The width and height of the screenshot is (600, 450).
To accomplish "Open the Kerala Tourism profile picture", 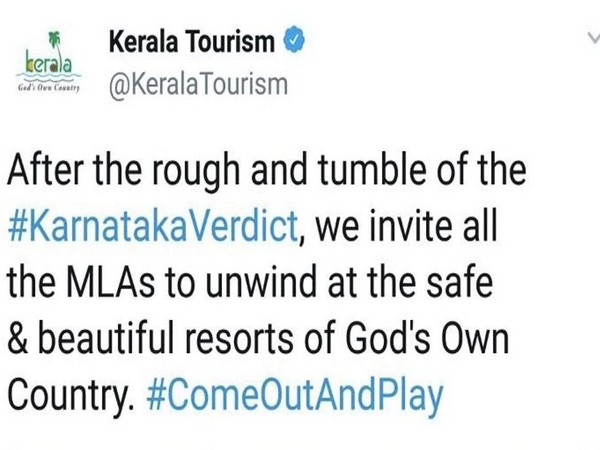I will pyautogui.click(x=49, y=65).
